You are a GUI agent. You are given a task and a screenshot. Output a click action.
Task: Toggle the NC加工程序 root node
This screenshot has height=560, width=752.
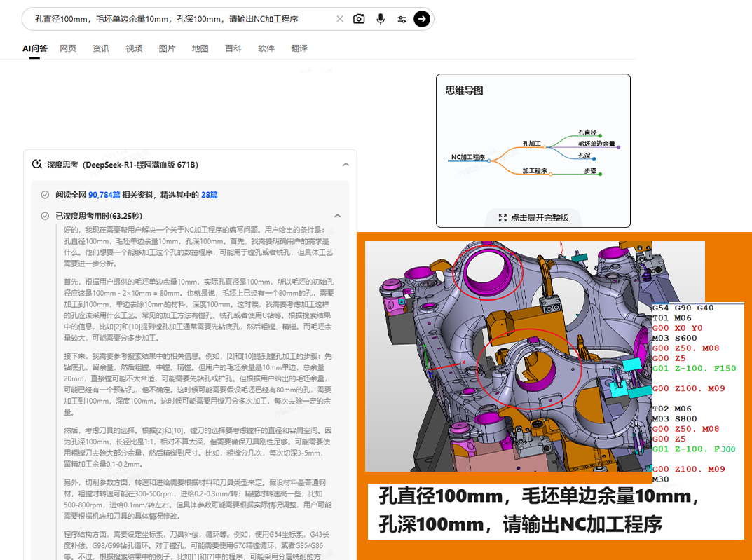click(491, 160)
